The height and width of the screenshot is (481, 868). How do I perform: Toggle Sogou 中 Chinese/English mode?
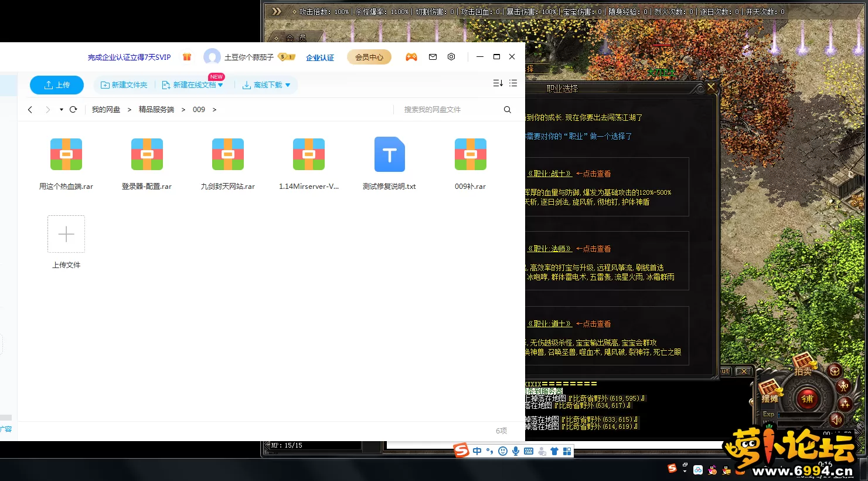[x=477, y=451]
